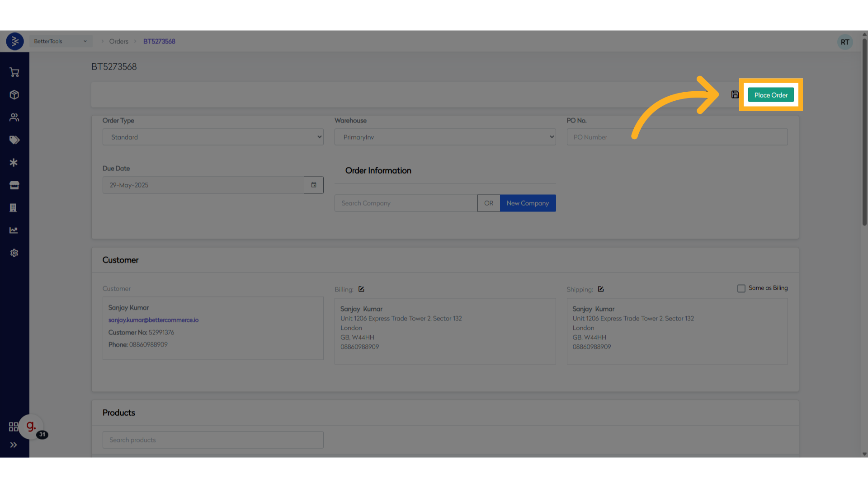This screenshot has height=488, width=868.
Task: Open the Order Type dropdown
Action: 213,137
